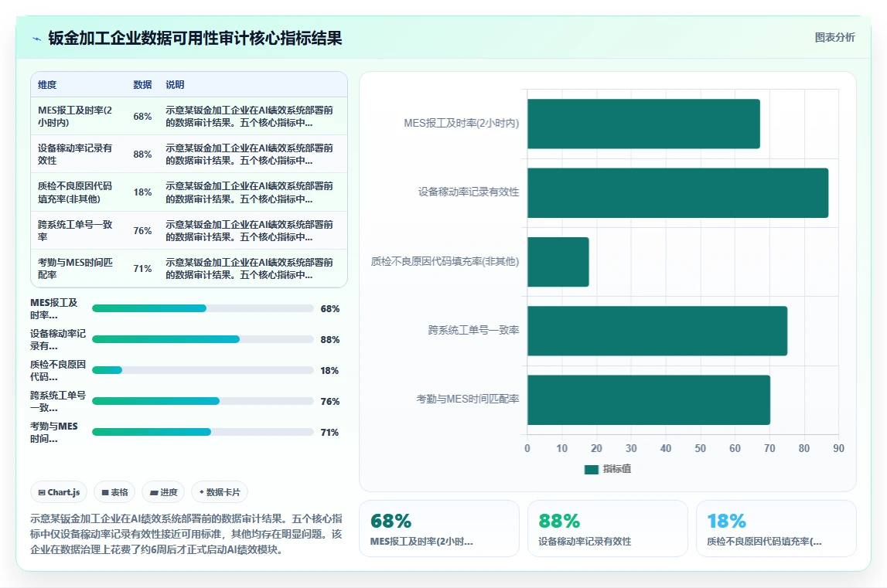Click the 18% value in table

tap(142, 192)
